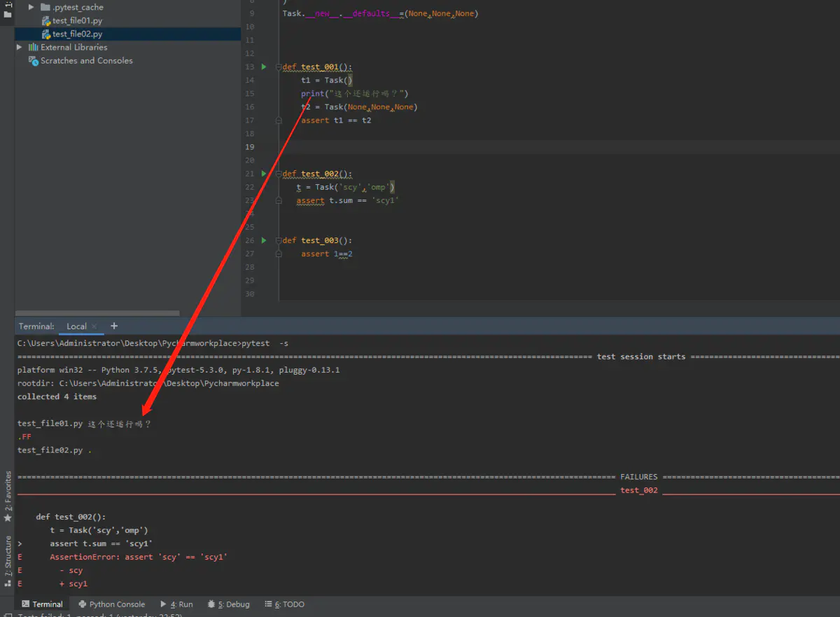Open the 6: TODO tool window
The width and height of the screenshot is (840, 617).
click(x=284, y=604)
